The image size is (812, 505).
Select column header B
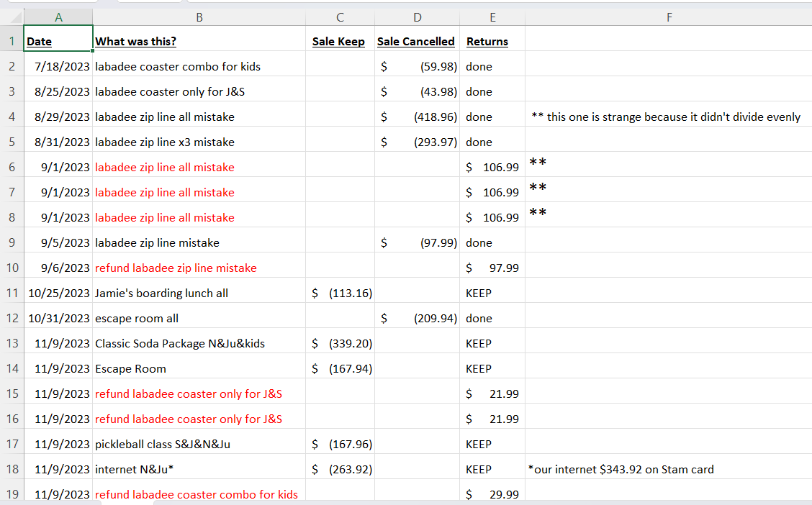pos(199,14)
